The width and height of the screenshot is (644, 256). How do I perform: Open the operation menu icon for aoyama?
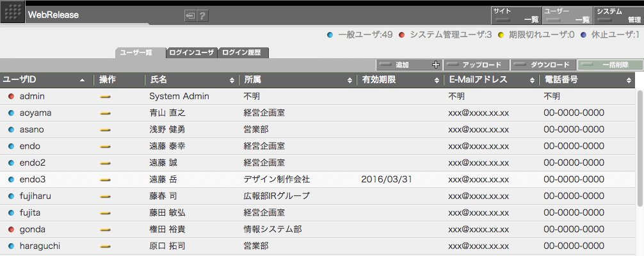click(x=106, y=113)
